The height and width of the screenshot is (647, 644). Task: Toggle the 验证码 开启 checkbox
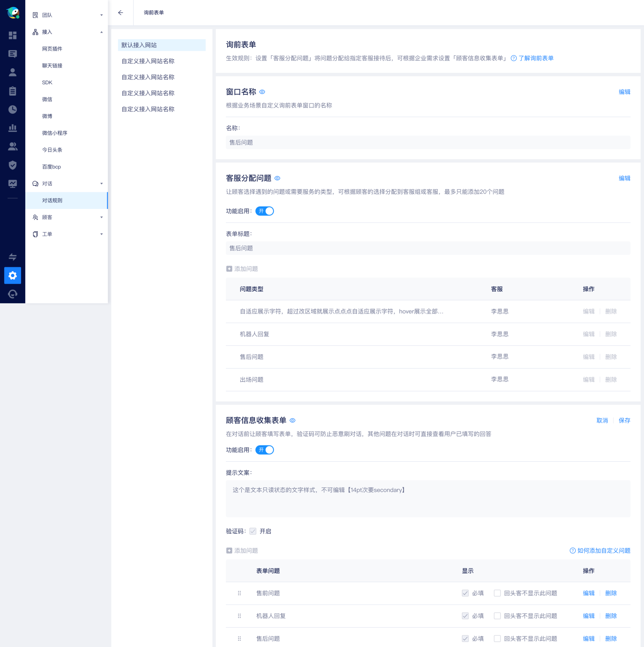pos(253,531)
